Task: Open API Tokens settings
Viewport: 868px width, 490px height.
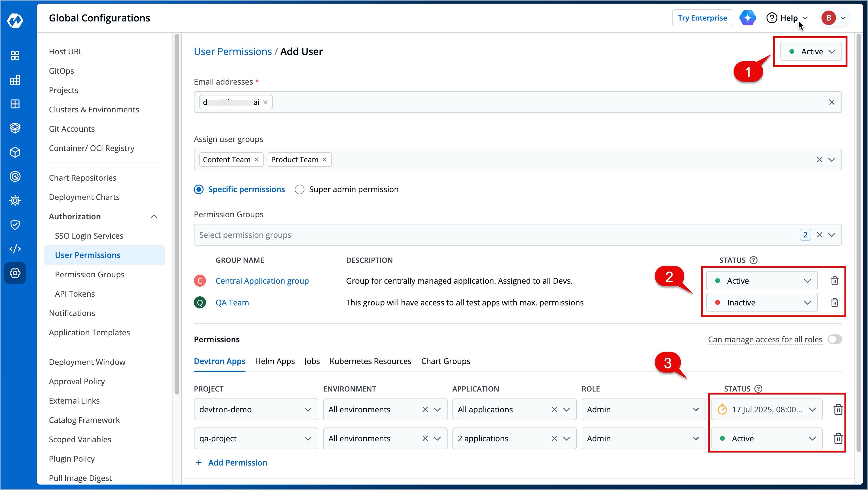Action: 75,294
